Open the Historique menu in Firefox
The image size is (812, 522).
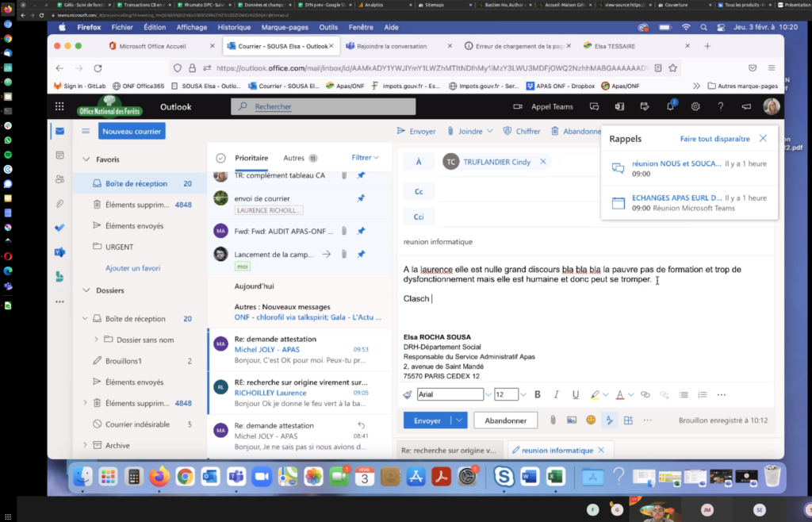click(x=234, y=27)
